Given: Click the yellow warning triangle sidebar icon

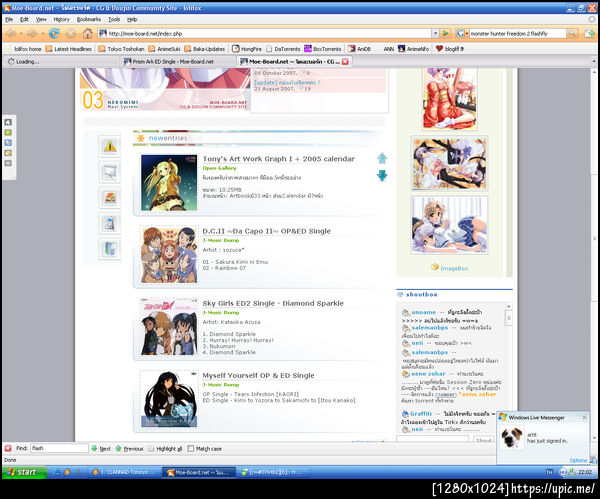Looking at the screenshot, I should pos(110,146).
